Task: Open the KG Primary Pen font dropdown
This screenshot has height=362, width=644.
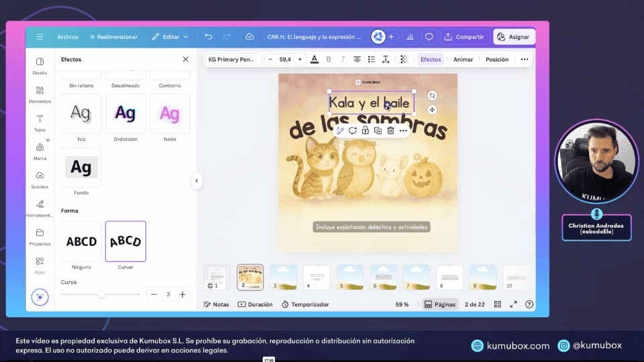Action: pyautogui.click(x=231, y=59)
